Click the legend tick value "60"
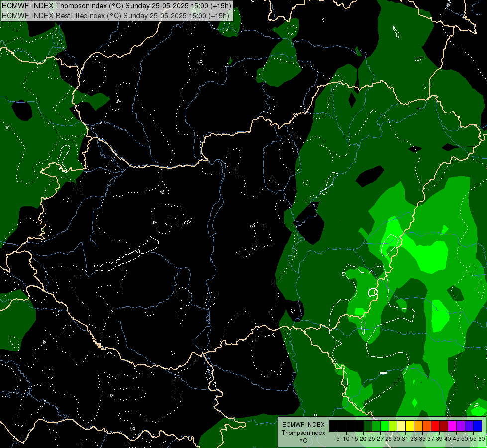The height and width of the screenshot is (448, 487). click(x=482, y=439)
